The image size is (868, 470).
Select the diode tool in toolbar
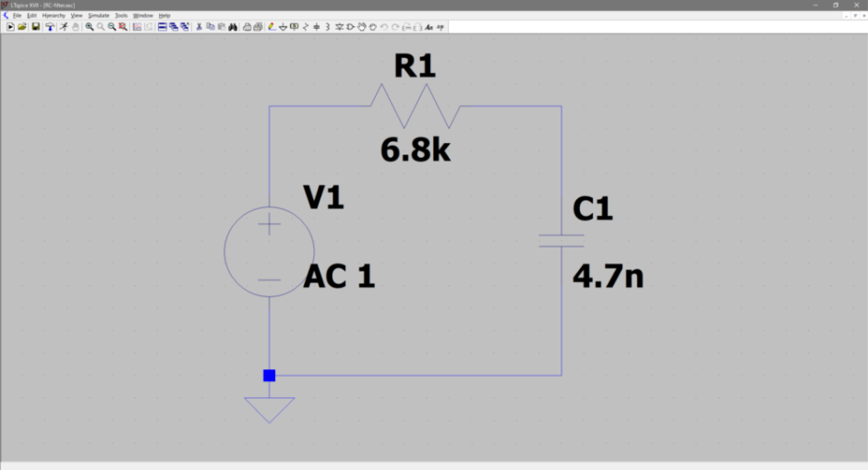coord(339,27)
